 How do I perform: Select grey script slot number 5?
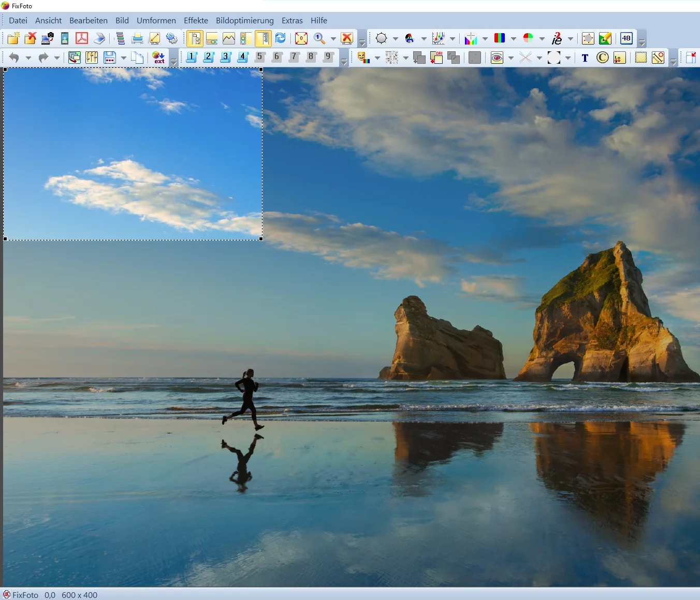pos(260,57)
